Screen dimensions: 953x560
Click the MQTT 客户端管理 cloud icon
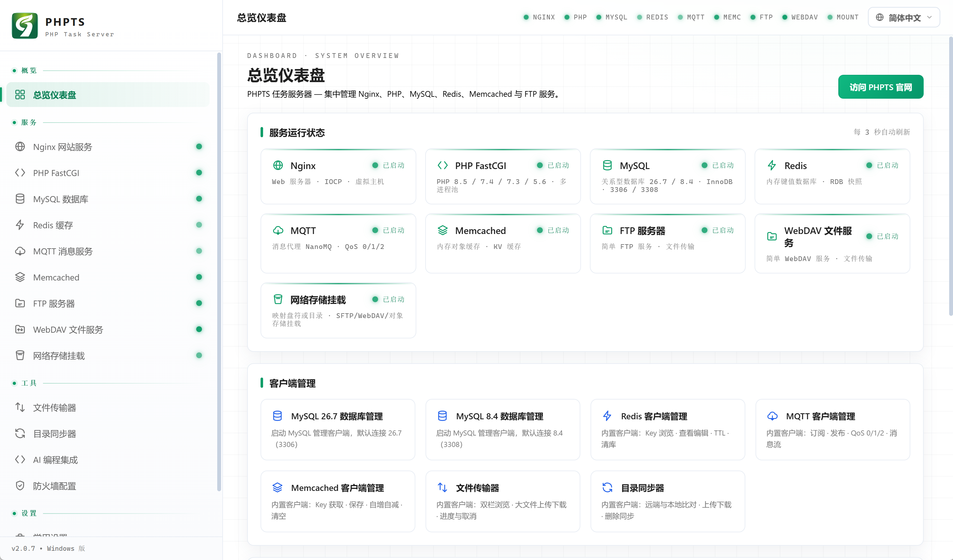(772, 416)
